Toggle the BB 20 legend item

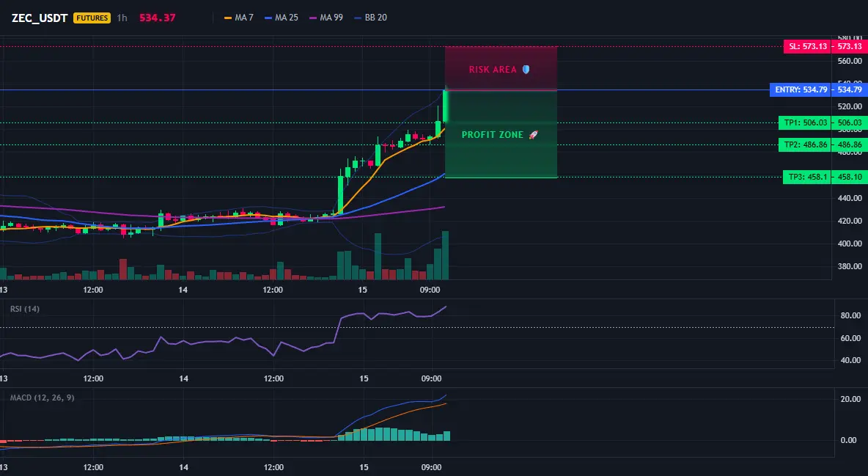pyautogui.click(x=371, y=18)
